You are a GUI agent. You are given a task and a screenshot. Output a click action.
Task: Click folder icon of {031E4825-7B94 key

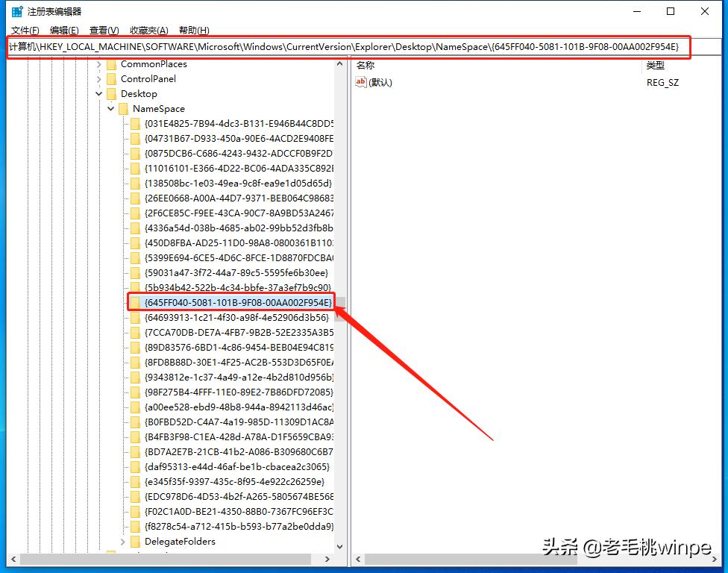tap(135, 124)
